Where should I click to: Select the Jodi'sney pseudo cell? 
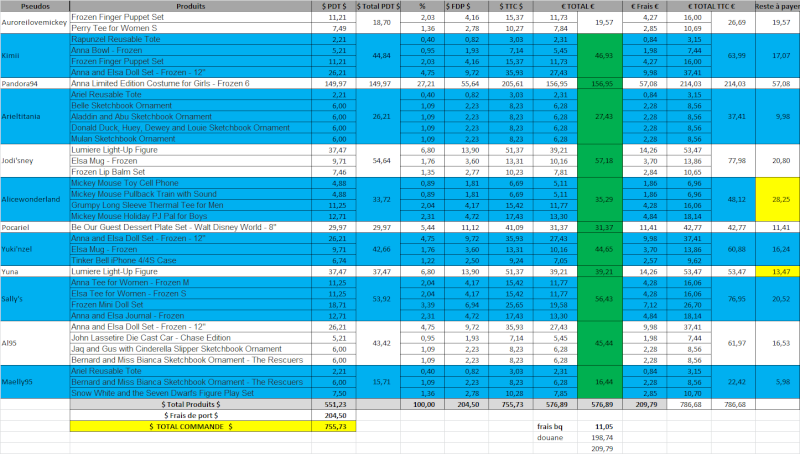(35, 161)
